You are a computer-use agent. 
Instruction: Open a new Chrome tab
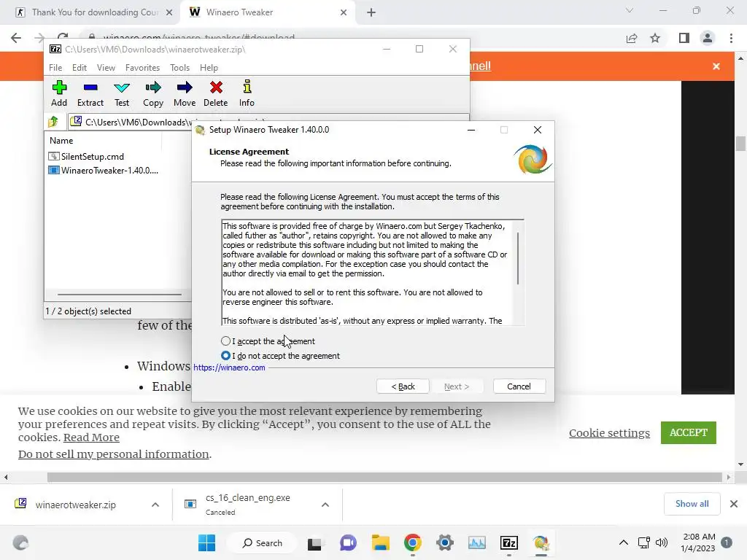click(371, 12)
